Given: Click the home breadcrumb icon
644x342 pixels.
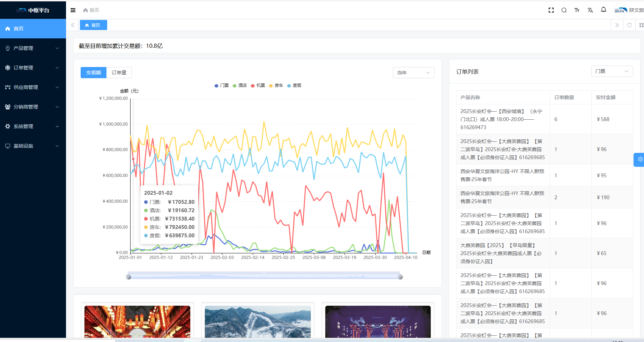Looking at the screenshot, I should [86, 10].
